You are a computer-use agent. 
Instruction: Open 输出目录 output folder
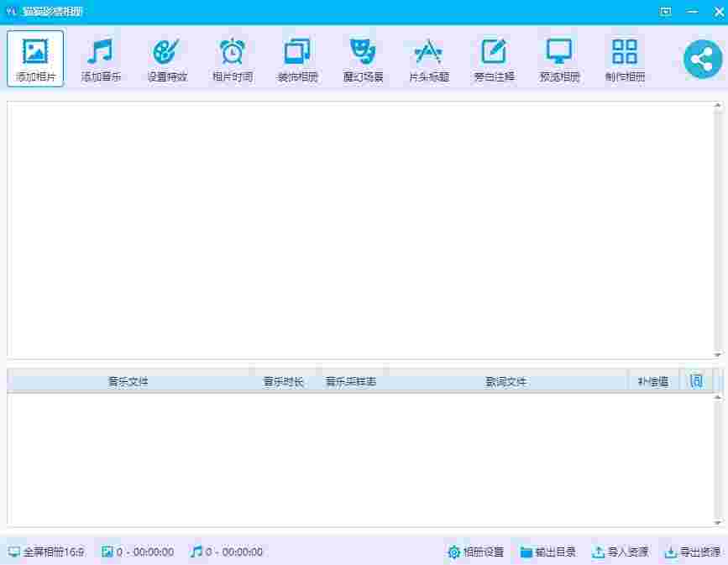pyautogui.click(x=547, y=552)
